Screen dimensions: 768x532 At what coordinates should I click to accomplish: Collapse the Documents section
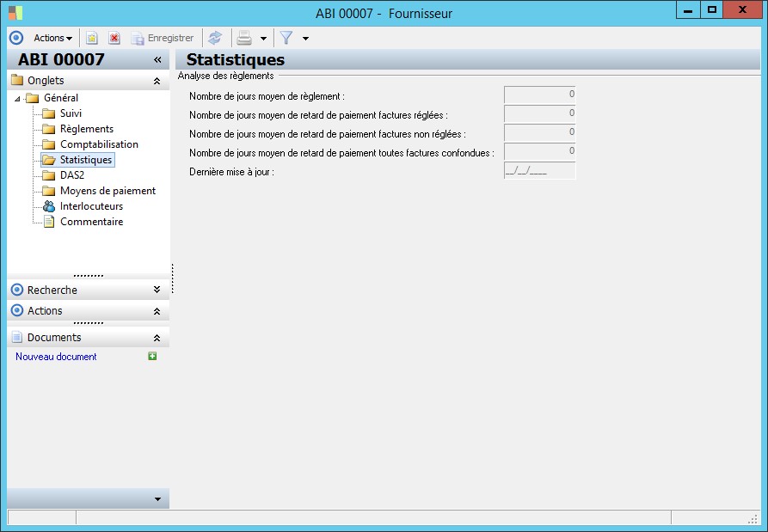(157, 338)
